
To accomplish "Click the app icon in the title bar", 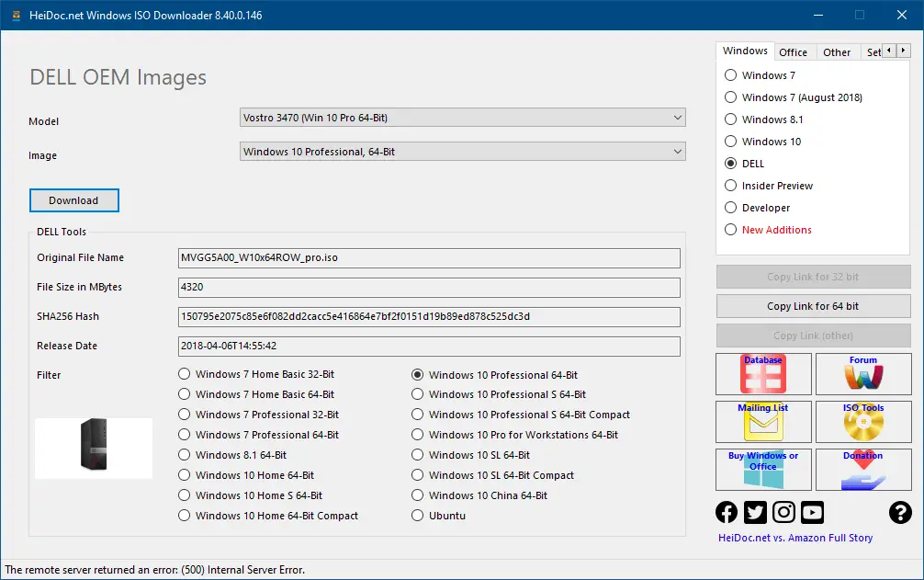I will 16,16.
